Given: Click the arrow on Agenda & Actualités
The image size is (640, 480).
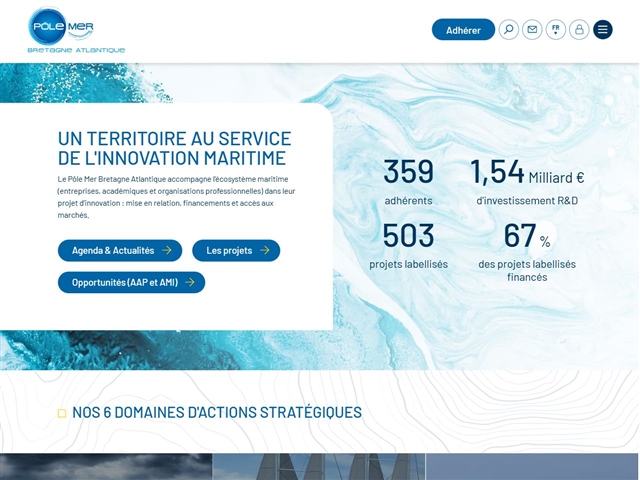Looking at the screenshot, I should pos(167,250).
